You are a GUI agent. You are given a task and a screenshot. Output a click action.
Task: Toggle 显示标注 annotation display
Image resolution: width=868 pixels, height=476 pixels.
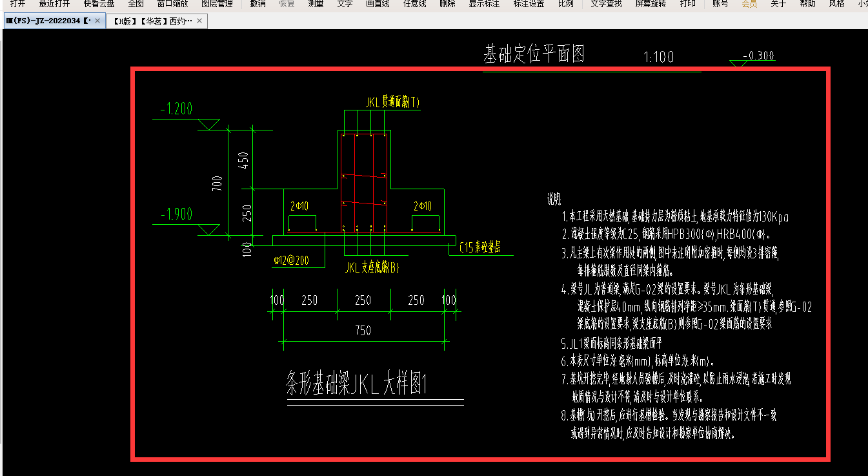pyautogui.click(x=484, y=4)
